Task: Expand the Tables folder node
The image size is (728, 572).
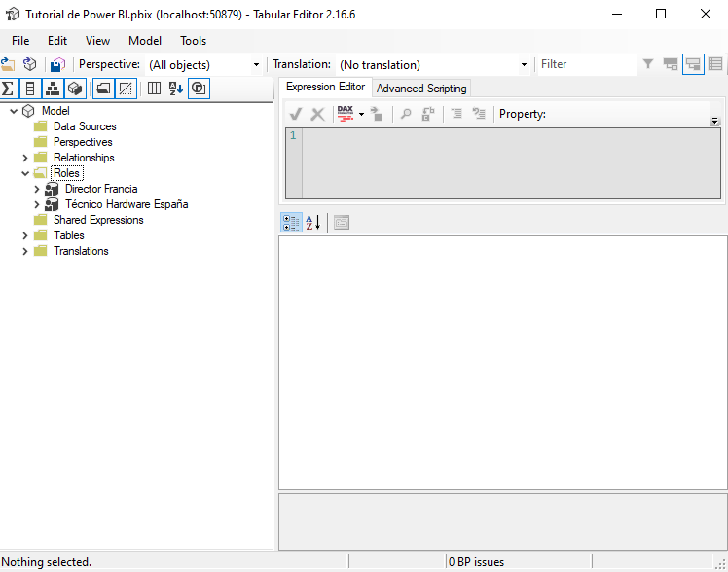Action: pos(25,235)
